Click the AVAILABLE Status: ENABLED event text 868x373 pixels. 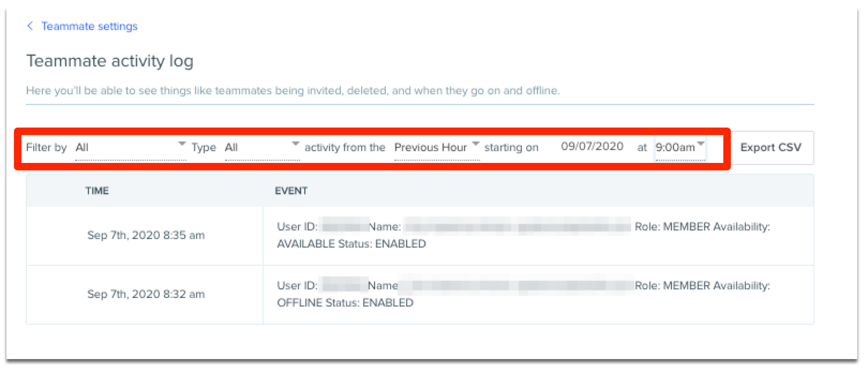click(351, 244)
